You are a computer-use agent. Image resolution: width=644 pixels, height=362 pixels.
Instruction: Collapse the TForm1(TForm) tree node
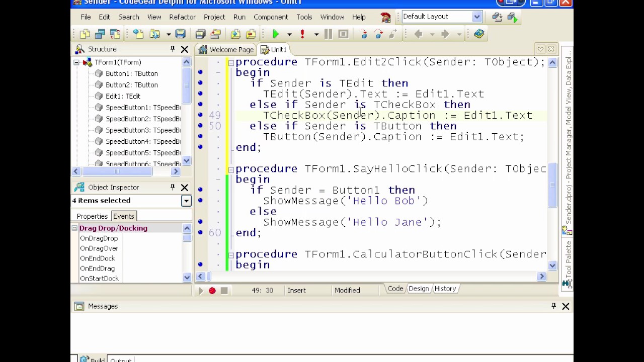tap(76, 62)
